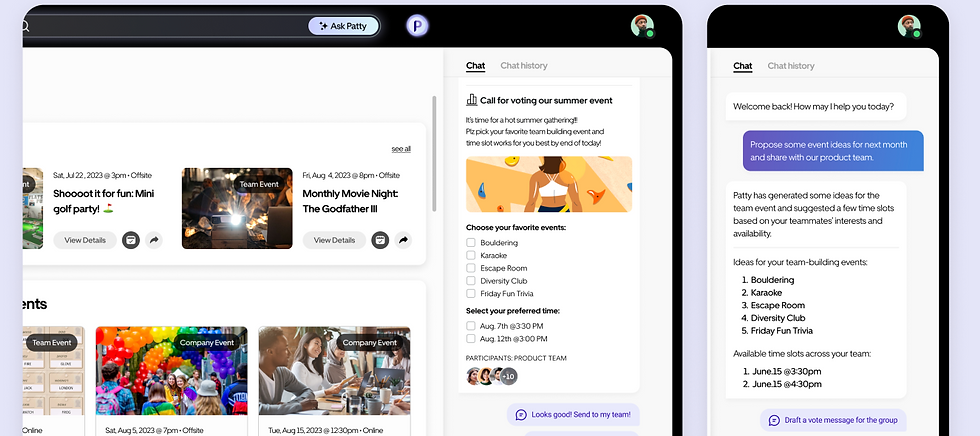This screenshot has height=436, width=980.
Task: Click Escape Room in Patty's ideas list
Action: [x=778, y=305]
